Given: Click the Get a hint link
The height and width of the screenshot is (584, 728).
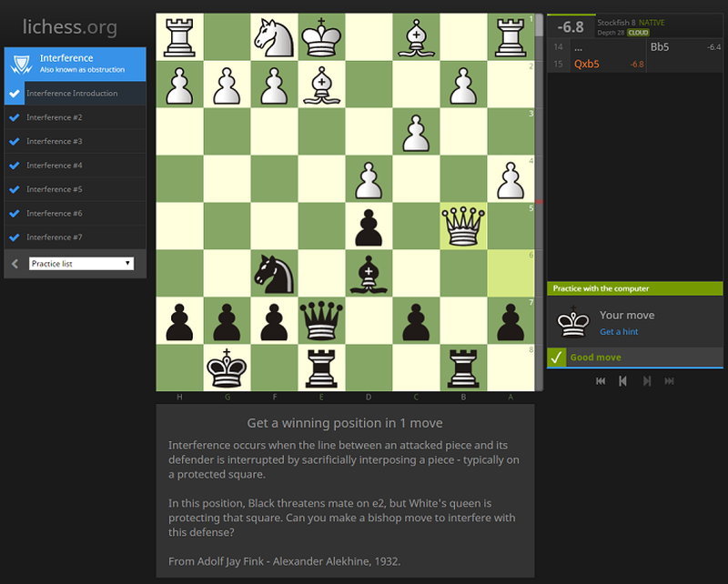Looking at the screenshot, I should click(x=619, y=332).
